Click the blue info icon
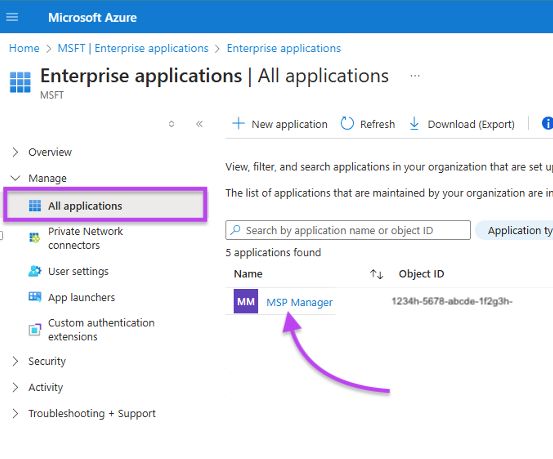553x459 pixels. tap(547, 123)
